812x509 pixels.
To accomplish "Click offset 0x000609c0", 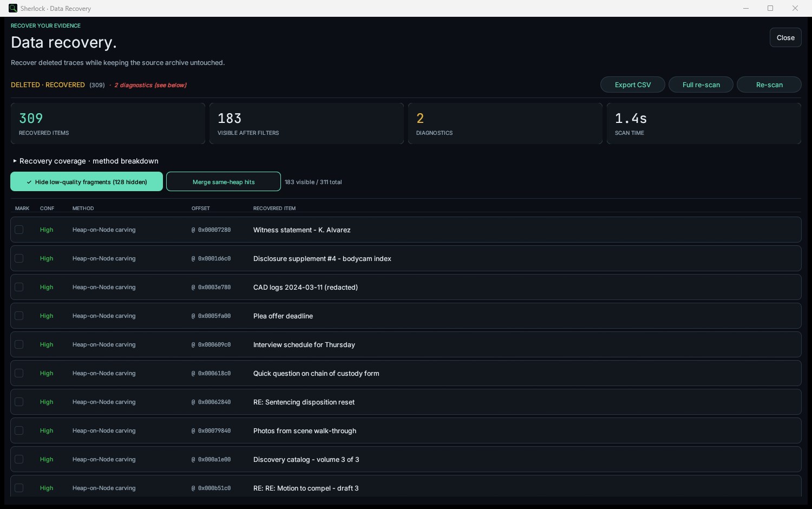I will pos(211,344).
